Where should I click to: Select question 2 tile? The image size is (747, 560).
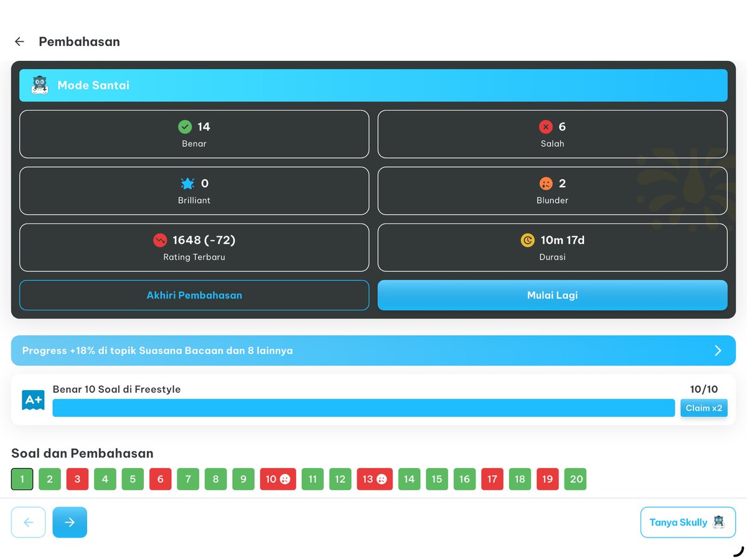(50, 479)
